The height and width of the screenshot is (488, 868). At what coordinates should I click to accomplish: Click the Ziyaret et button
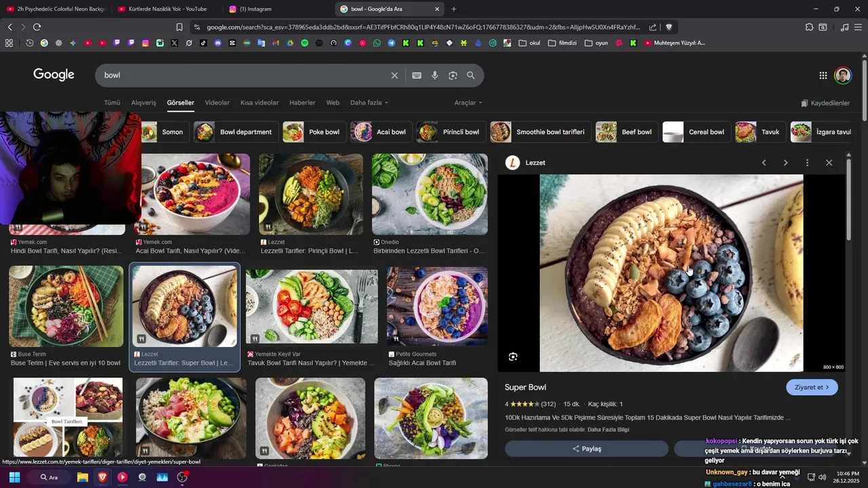812,387
